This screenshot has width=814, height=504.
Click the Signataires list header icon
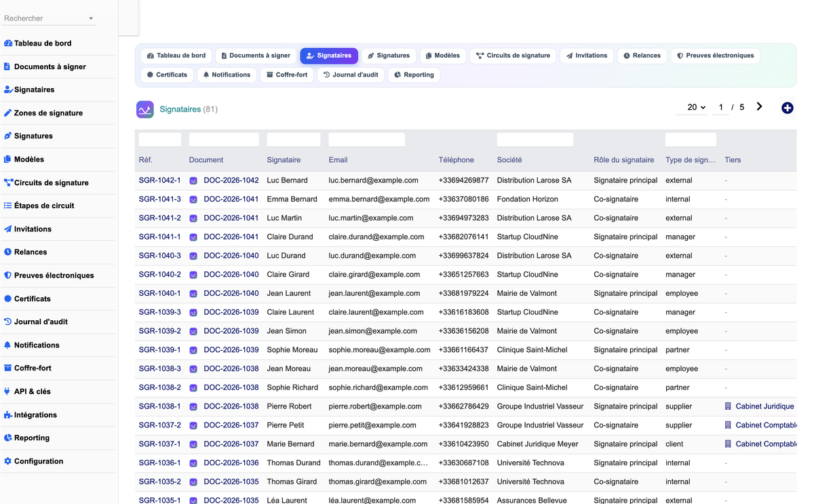pos(145,109)
